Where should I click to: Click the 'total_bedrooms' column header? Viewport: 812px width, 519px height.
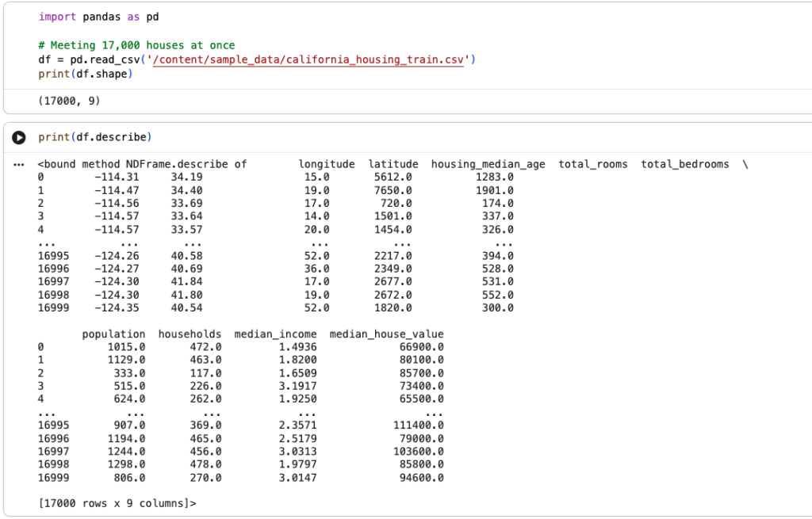pos(684,165)
